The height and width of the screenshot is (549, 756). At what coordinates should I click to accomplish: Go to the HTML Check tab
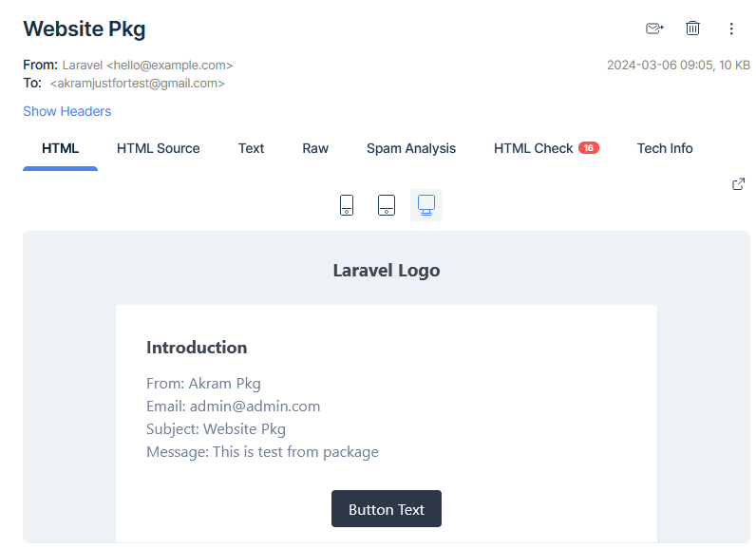tap(533, 148)
